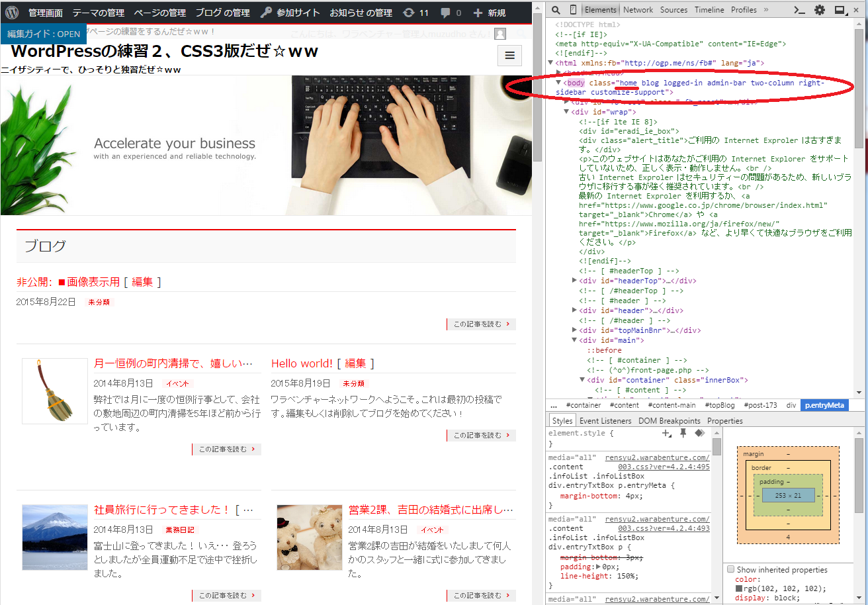
Task: Open the Profiles panel tab
Action: click(744, 10)
